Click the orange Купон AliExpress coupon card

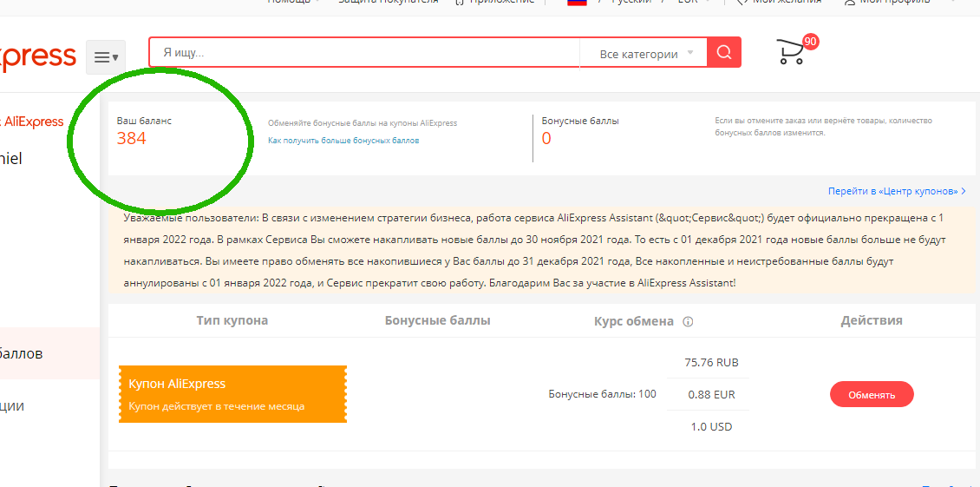coord(232,394)
